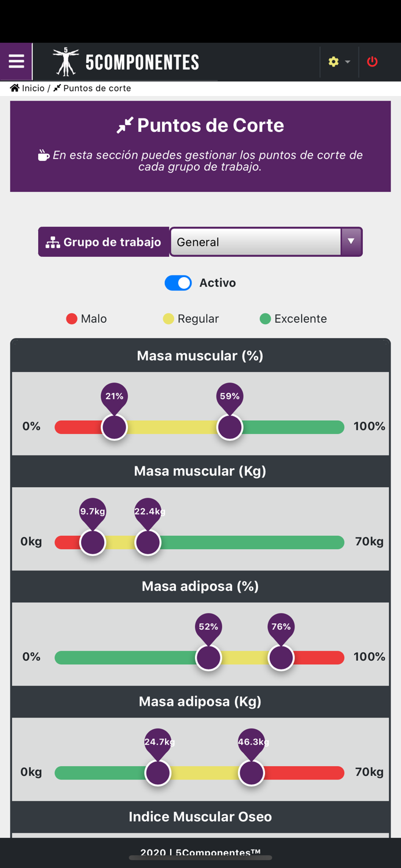Expand the caret beside settings gear
401x868 pixels.
point(348,62)
